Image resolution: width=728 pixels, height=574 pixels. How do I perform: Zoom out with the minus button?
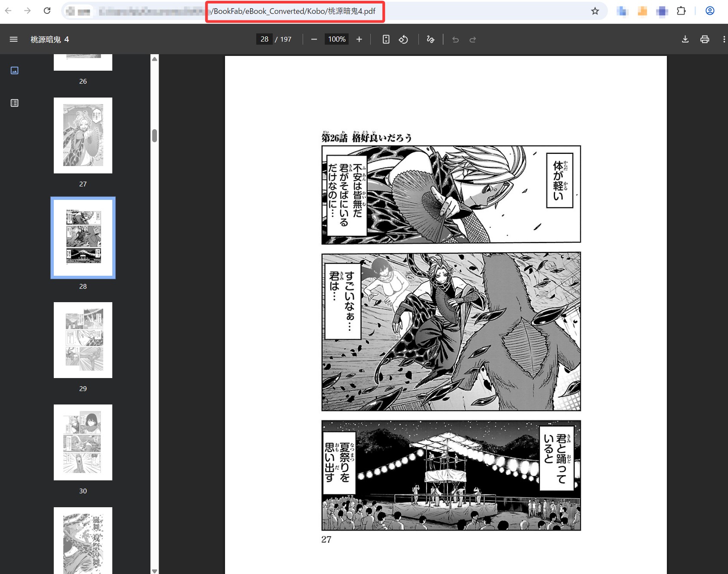tap(314, 39)
